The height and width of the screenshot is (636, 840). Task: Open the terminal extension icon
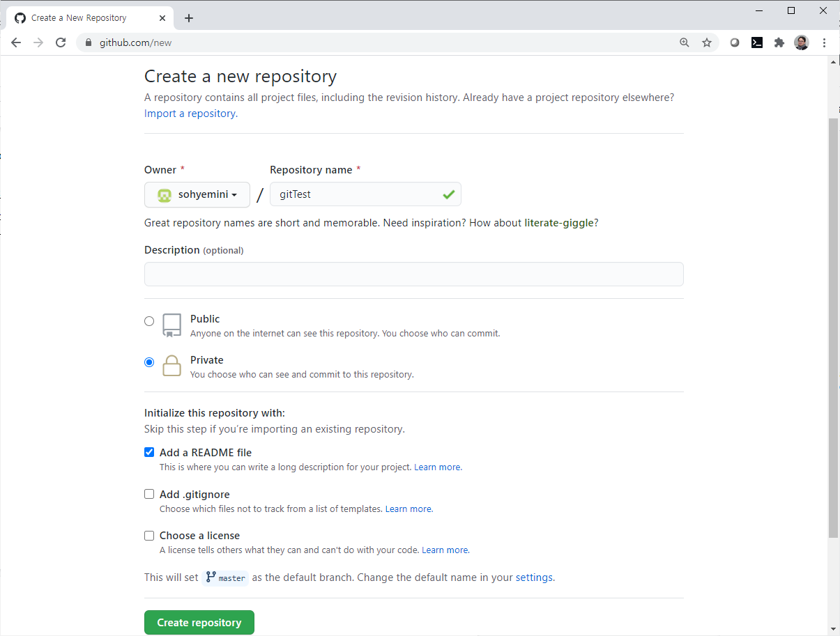coord(757,42)
